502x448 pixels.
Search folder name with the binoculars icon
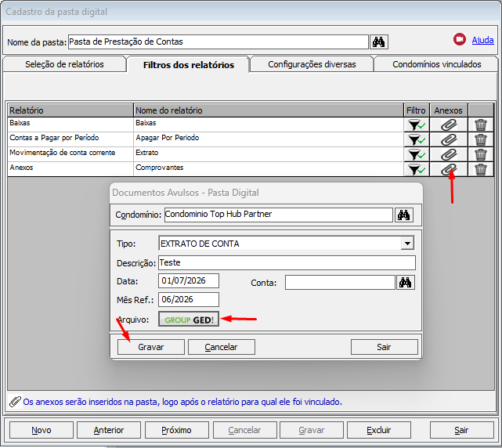tap(379, 42)
